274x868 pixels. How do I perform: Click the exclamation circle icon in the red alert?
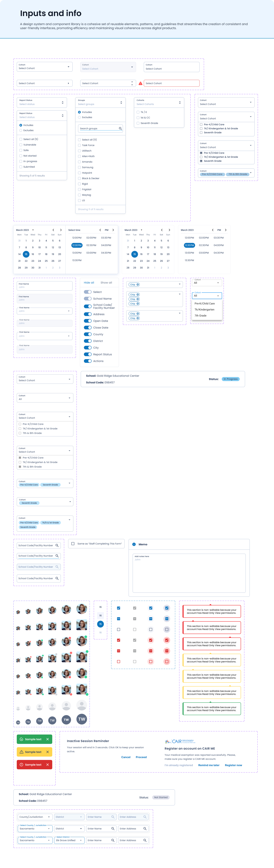pyautogui.click(x=21, y=765)
